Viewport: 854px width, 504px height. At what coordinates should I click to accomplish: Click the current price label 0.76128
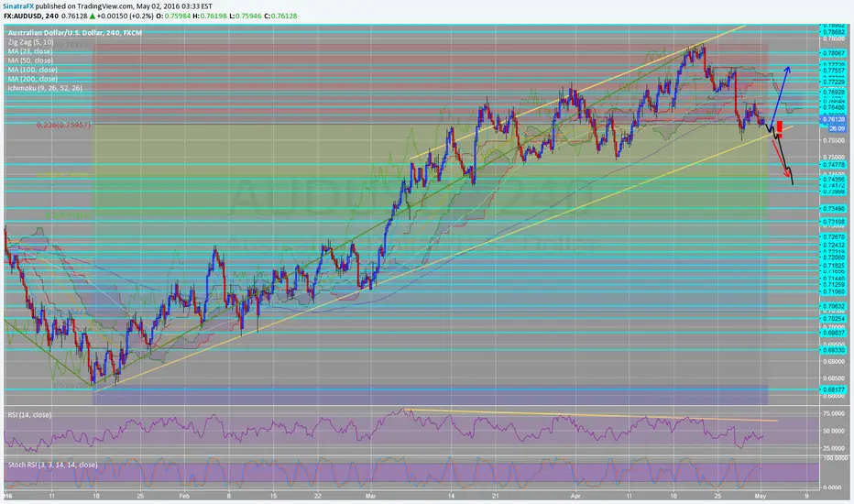coord(833,119)
